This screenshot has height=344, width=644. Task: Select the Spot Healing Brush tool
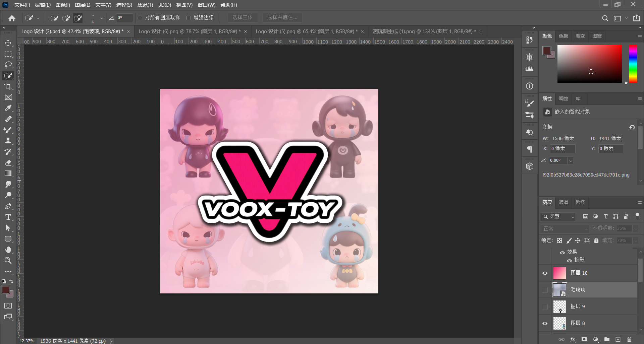(x=8, y=119)
